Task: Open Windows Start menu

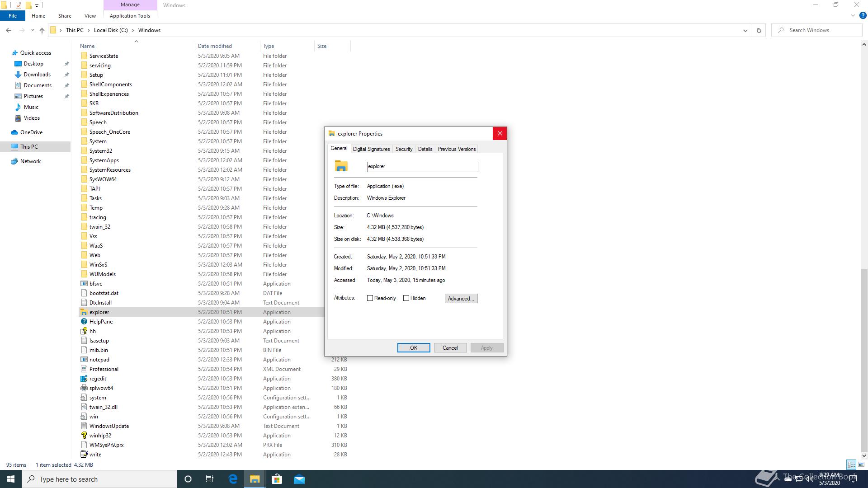Action: tap(11, 479)
